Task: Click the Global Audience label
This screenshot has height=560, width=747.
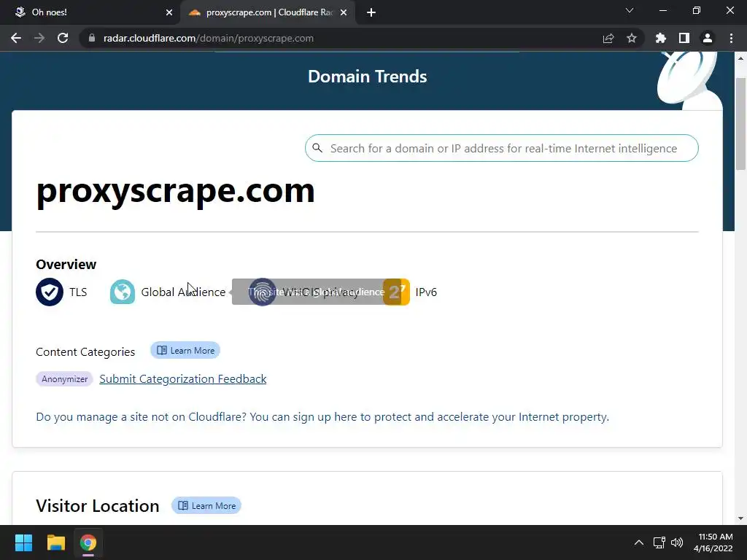Action: coord(183,292)
